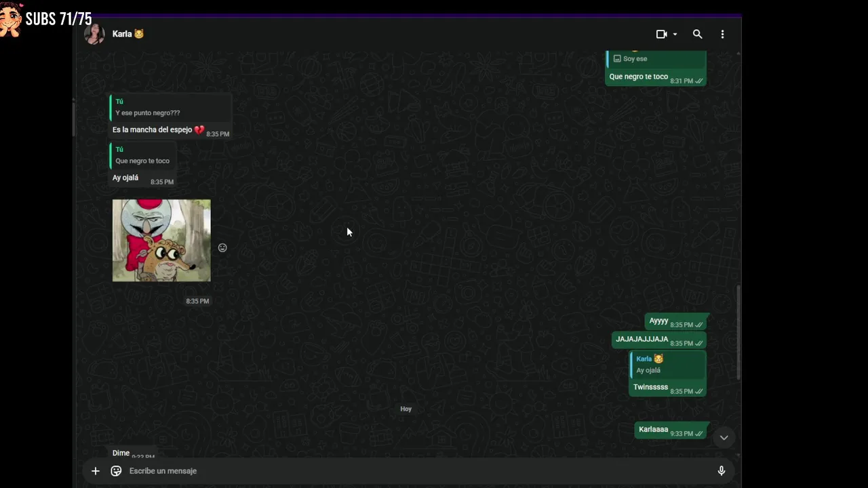This screenshot has width=868, height=488.
Task: Jump to latest messages with down chevron
Action: click(x=724, y=437)
